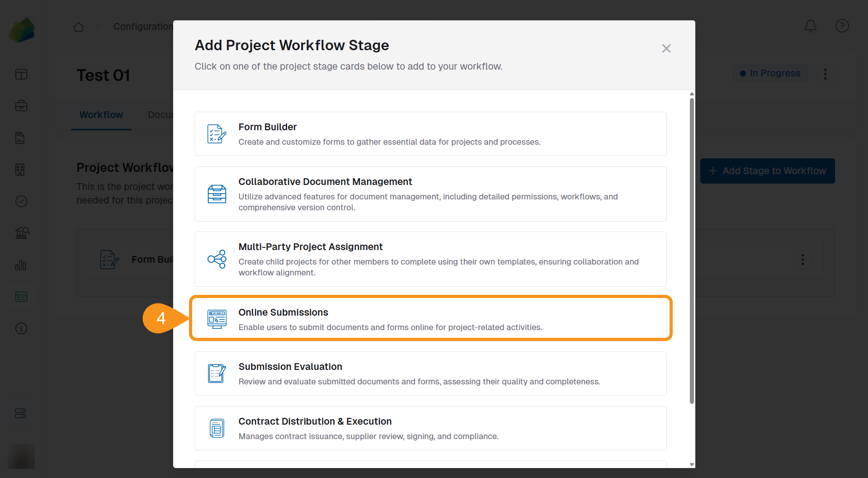Open the briefcase icon in sidebar
This screenshot has width=868, height=478.
pos(21,106)
